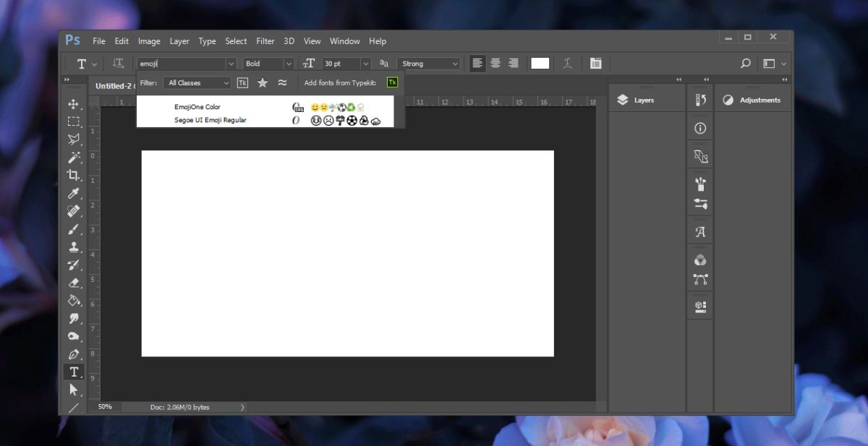
Task: Show similar fonts filter
Action: 283,83
